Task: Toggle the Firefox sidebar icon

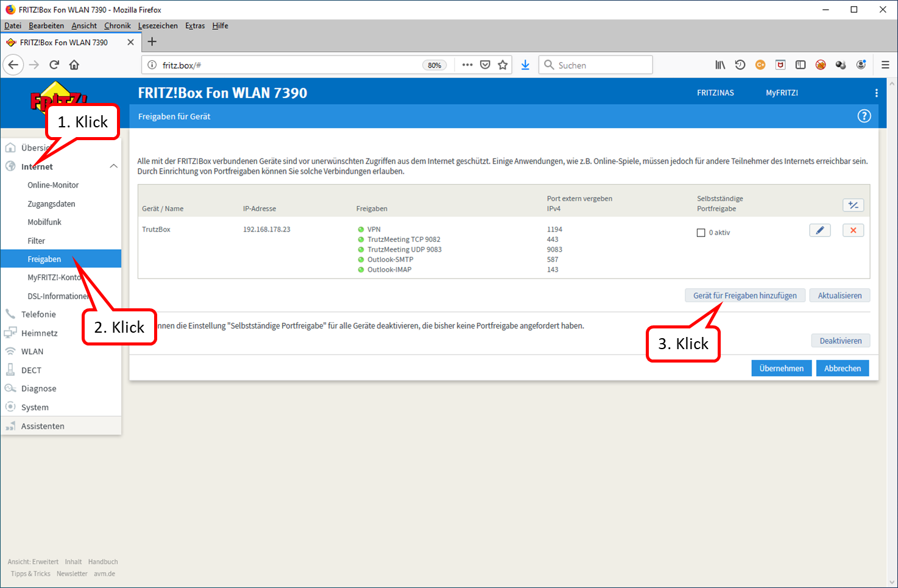Action: [x=801, y=65]
